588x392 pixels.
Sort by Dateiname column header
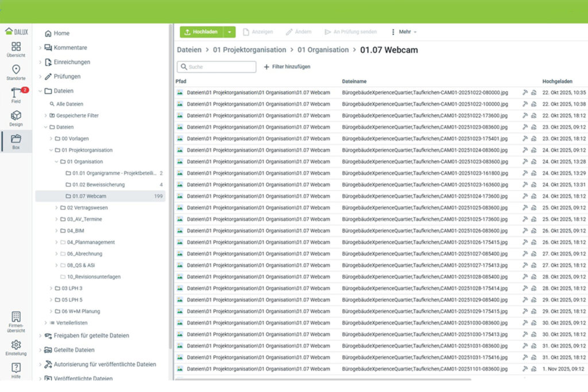354,81
